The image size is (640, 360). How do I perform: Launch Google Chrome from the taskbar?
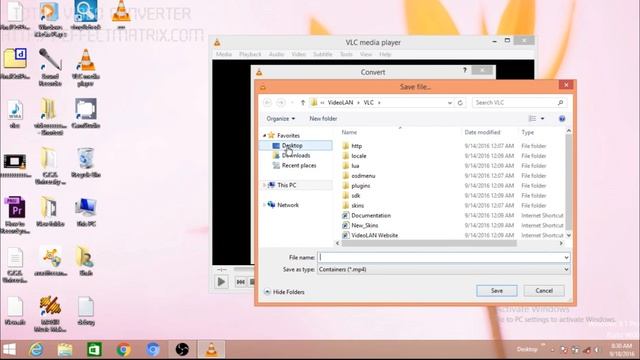(x=124, y=349)
